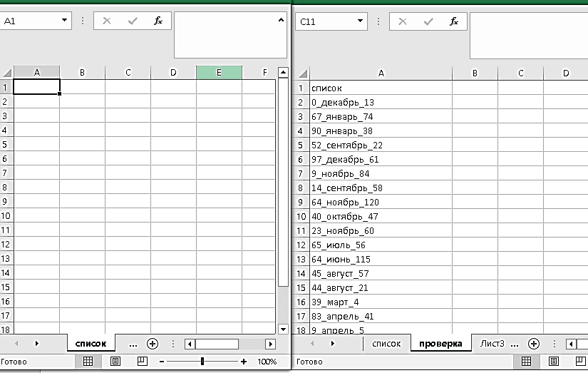Click the Cancel X icon in left formula bar
588x373 pixels.
pyautogui.click(x=107, y=21)
